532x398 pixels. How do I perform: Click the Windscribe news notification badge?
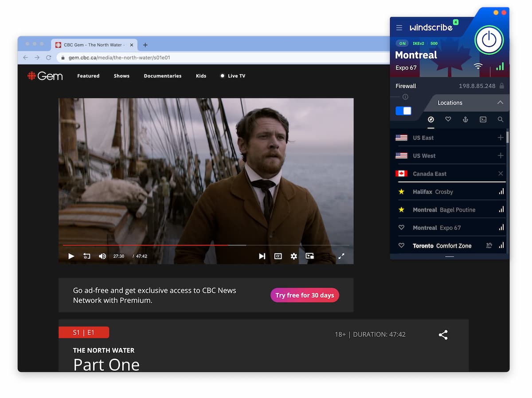(455, 22)
